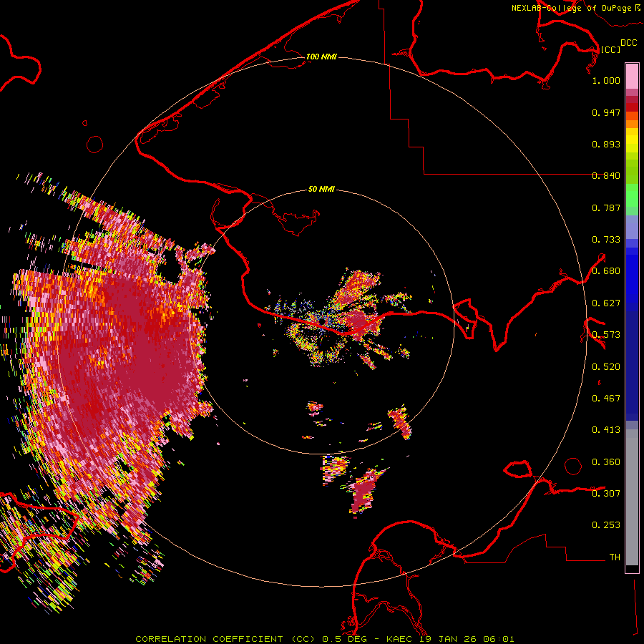Click the red swatch just above 0.947

tap(632, 107)
